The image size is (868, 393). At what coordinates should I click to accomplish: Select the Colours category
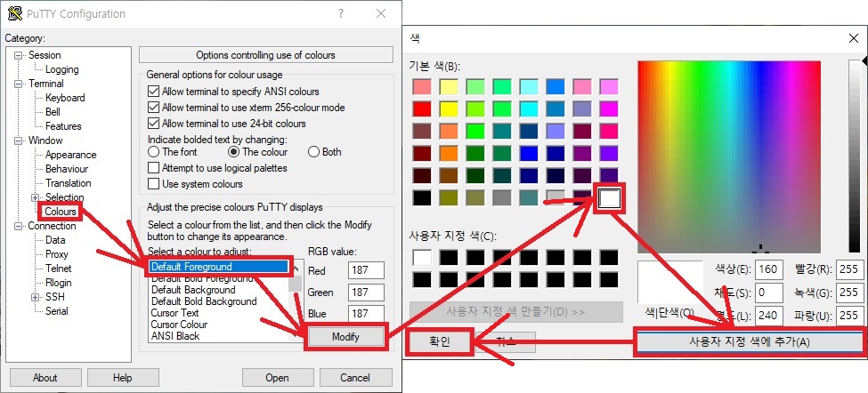[61, 212]
